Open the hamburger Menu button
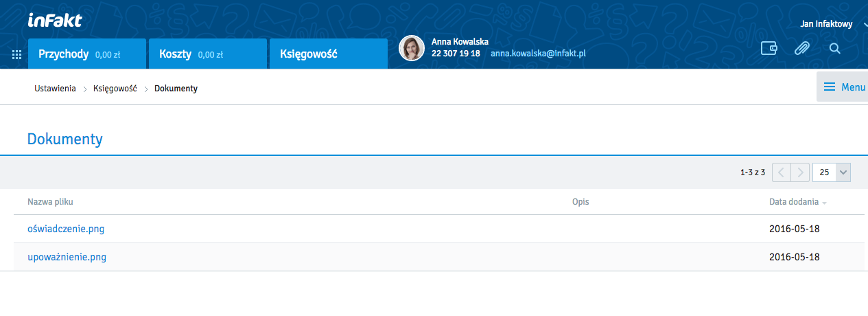868x316 pixels. coord(843,87)
